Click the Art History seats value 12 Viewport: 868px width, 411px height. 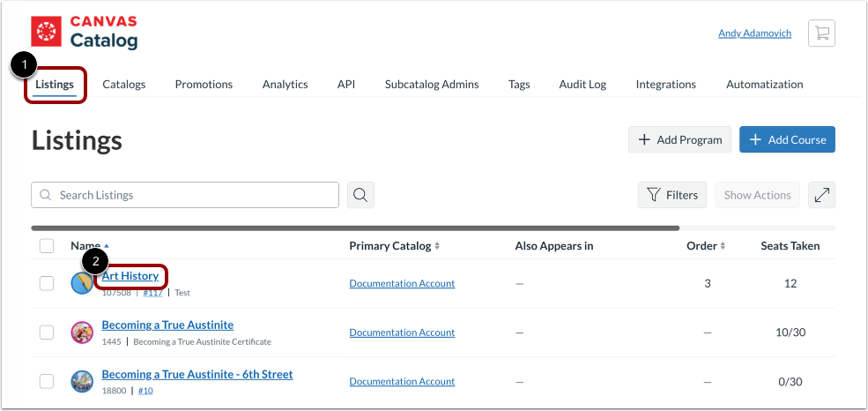point(790,284)
